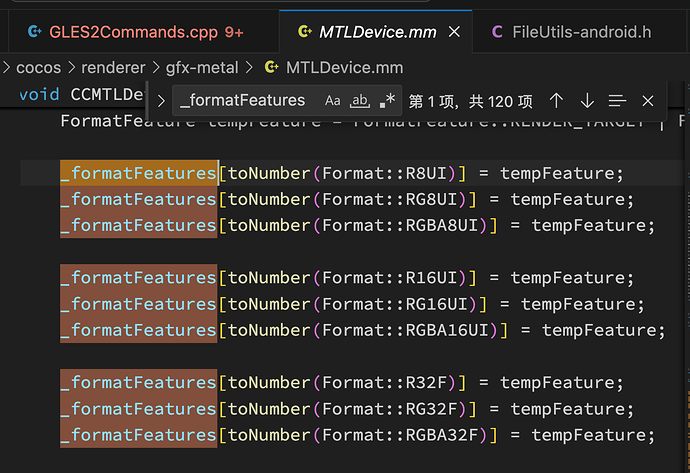Screen dimensions: 690x473
Task: Click _formatFeatures on the Format::RGBA8UI line
Action: [139, 225]
